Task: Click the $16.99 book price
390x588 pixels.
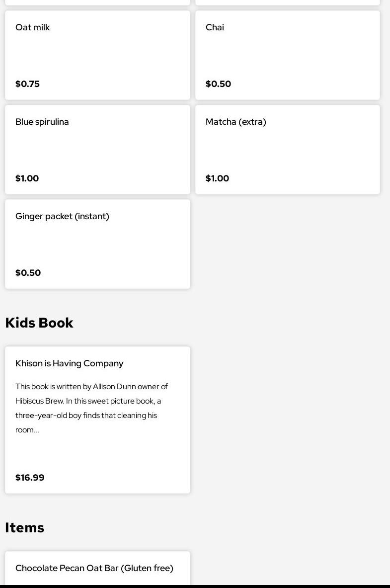Action: point(30,478)
